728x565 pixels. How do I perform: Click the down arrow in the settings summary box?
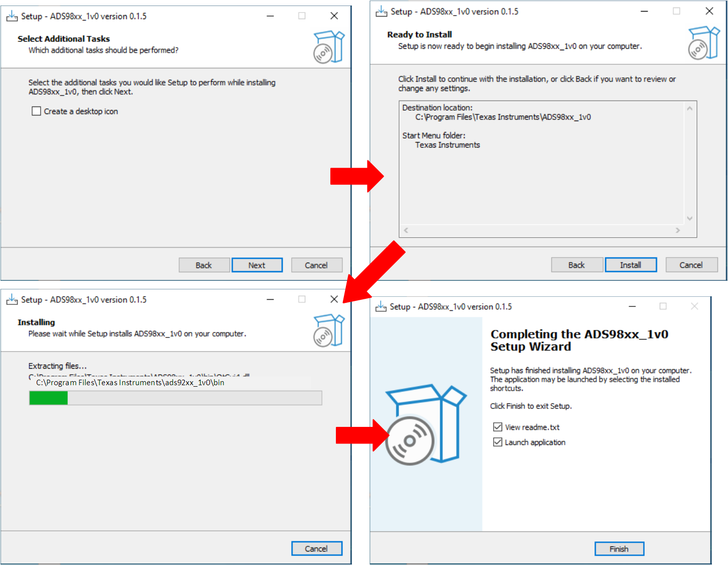(690, 218)
